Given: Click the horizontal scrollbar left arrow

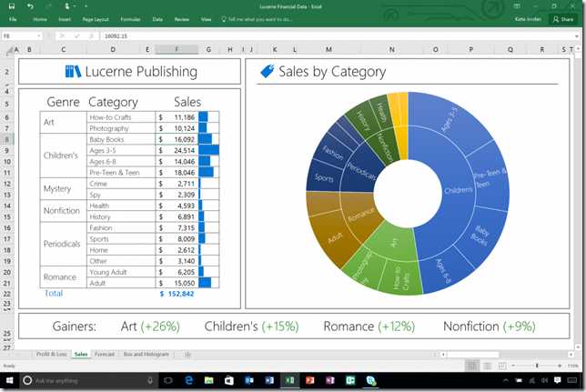Looking at the screenshot, I should [x=443, y=355].
